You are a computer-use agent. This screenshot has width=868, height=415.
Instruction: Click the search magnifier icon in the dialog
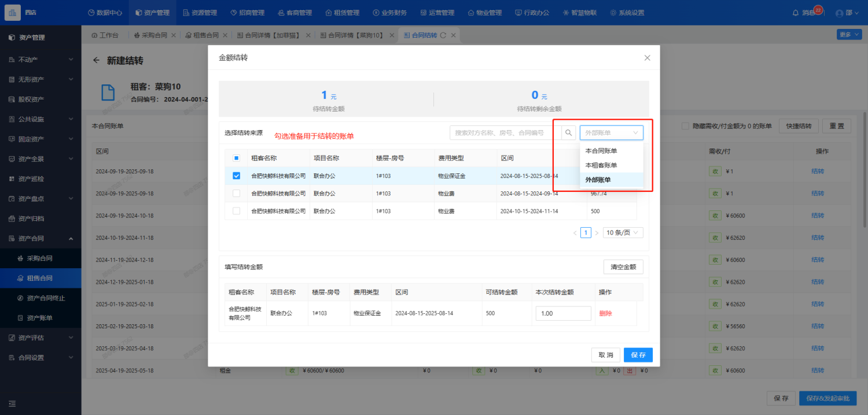[569, 133]
